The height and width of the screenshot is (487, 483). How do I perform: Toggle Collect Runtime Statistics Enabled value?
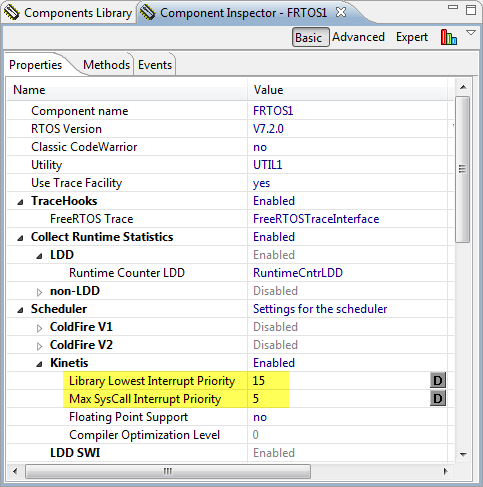coord(274,237)
